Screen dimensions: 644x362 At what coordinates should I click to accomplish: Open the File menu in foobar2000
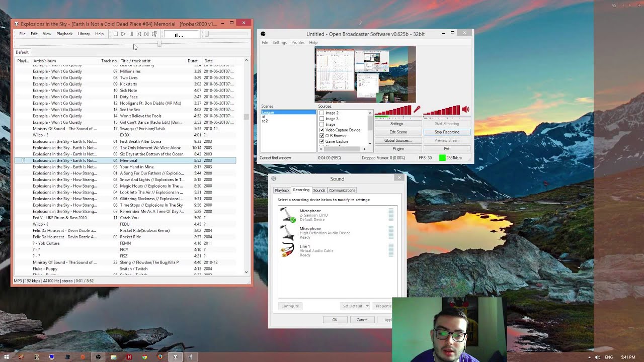coord(22,34)
